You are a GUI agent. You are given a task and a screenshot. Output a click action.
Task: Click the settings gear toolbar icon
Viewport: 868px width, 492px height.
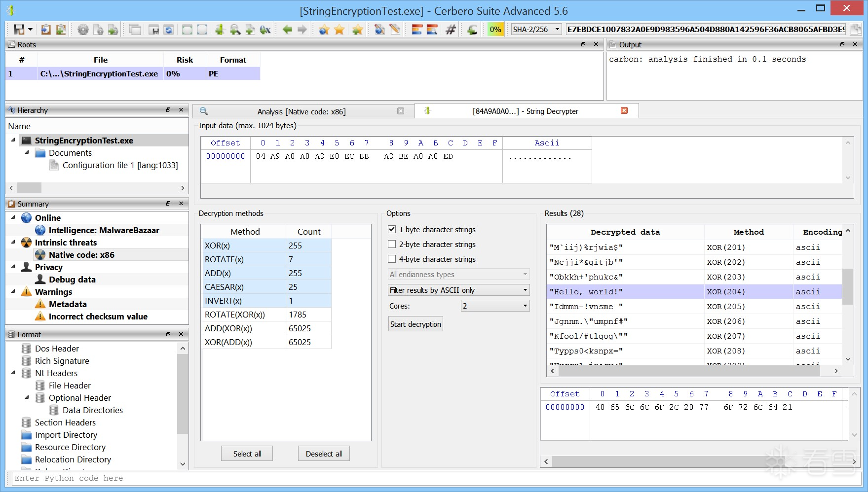pos(83,30)
